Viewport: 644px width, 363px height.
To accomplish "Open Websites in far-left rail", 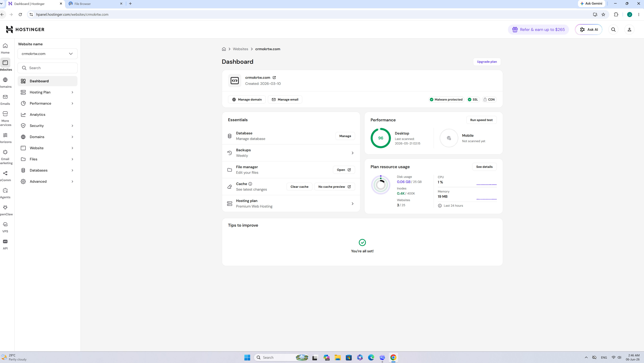I will 6,65.
